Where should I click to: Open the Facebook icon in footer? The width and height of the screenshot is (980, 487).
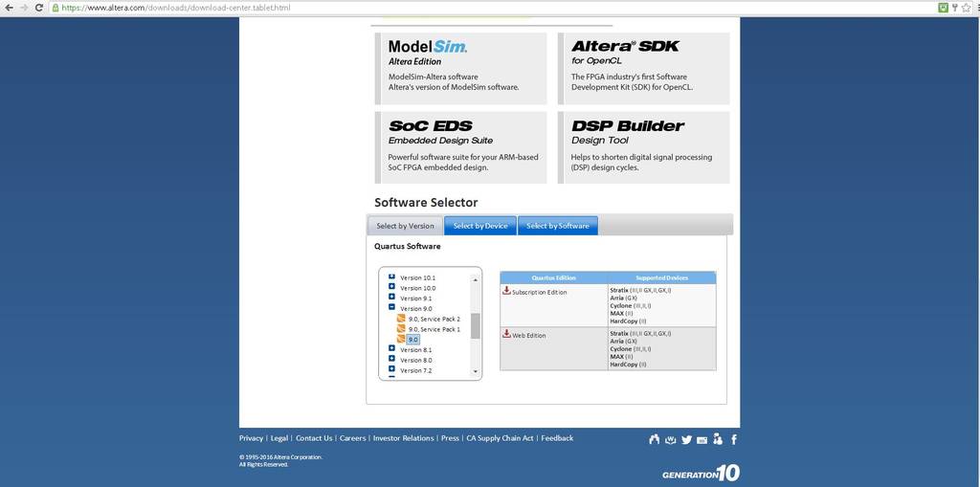tap(734, 439)
